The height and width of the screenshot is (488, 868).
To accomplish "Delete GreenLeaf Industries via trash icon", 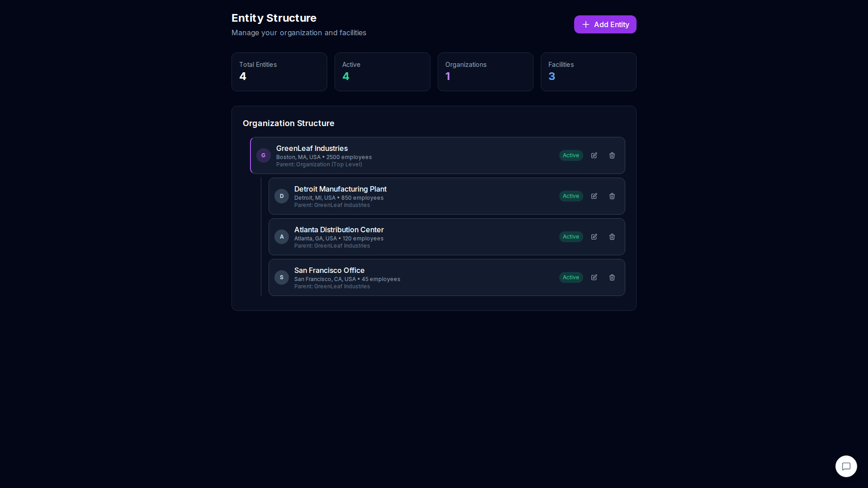I will point(612,155).
